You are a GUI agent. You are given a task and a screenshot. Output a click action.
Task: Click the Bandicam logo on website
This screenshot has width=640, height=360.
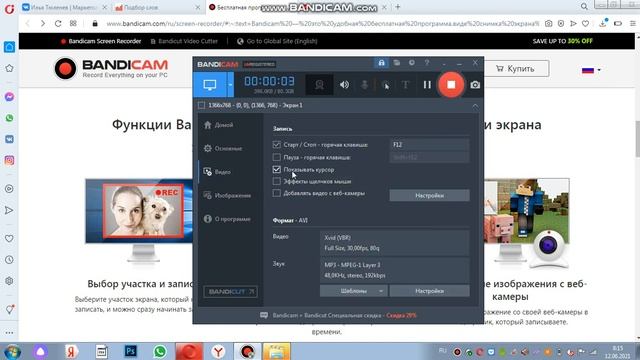(111, 68)
